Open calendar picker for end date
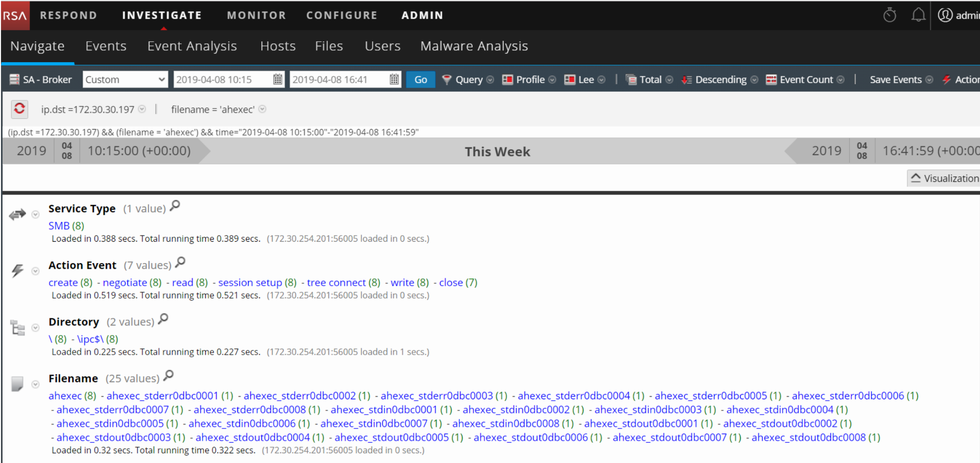 [394, 80]
